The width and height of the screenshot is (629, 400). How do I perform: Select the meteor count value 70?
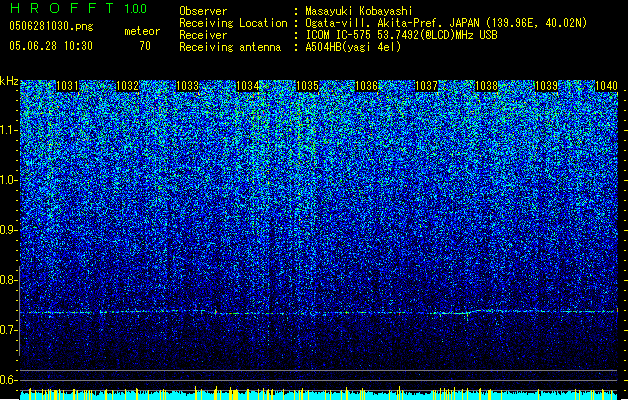coord(145,46)
